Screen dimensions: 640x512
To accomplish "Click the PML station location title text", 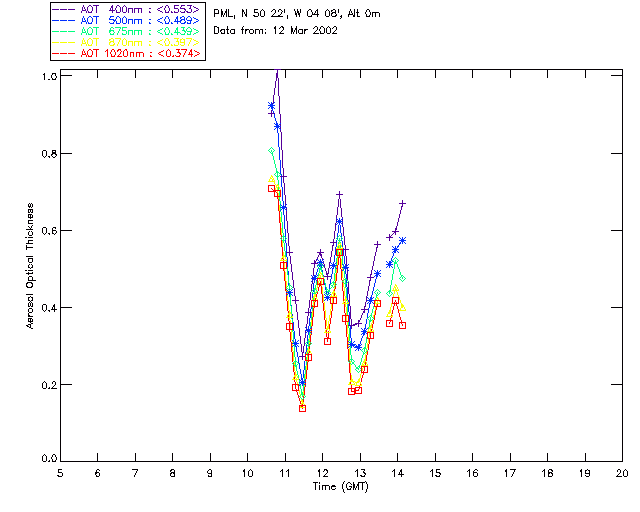I will tap(297, 13).
